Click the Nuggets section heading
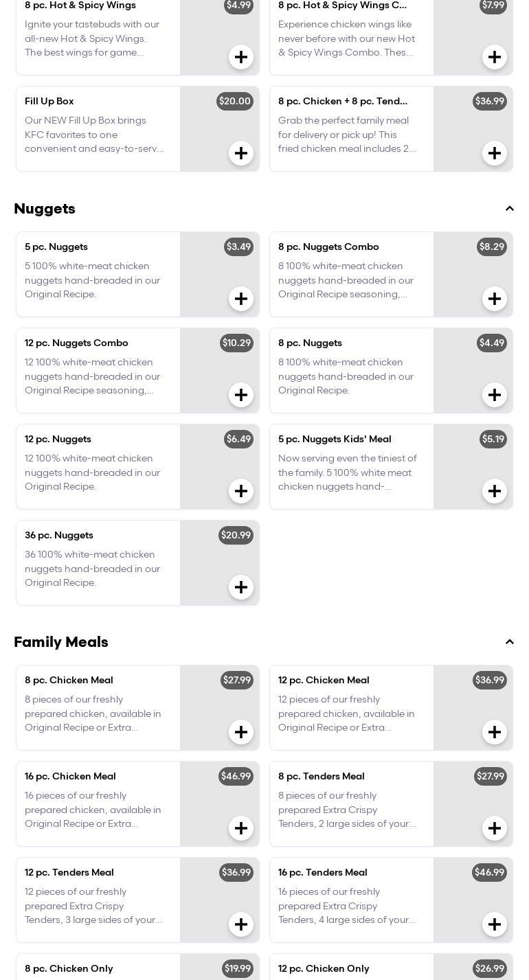Image resolution: width=529 pixels, height=980 pixels. point(45,209)
